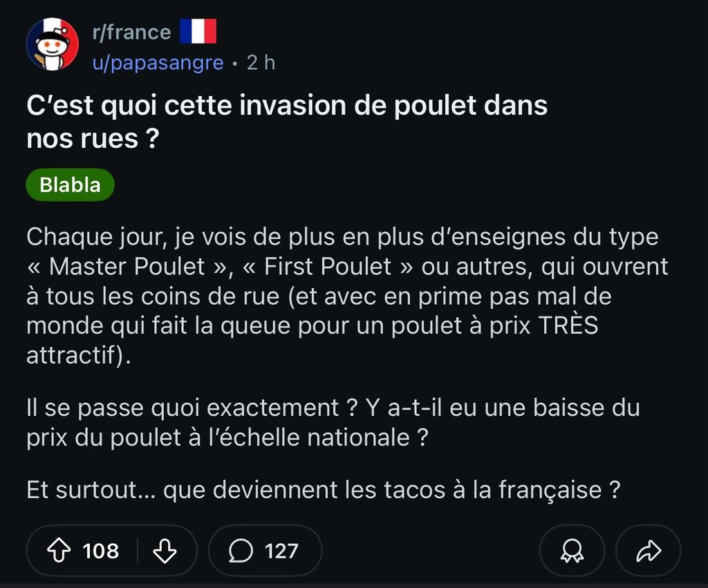
Task: Click the French flag emoji beside r/france
Action: point(198,31)
